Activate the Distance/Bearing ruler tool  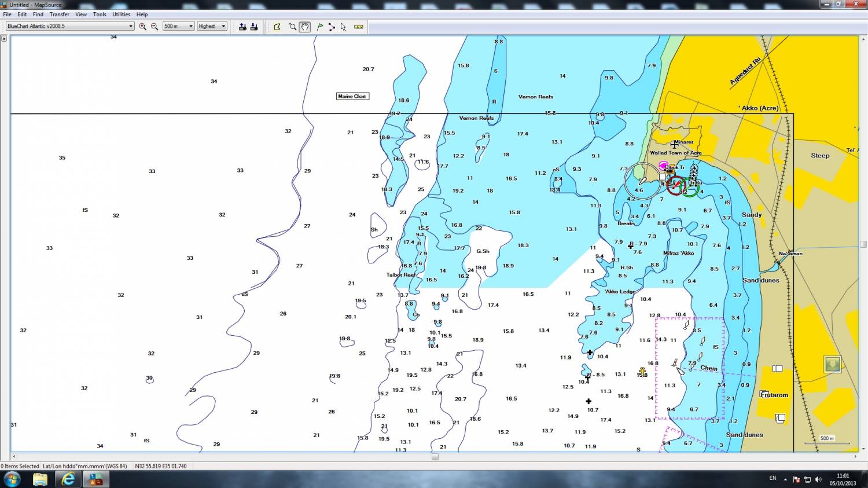pyautogui.click(x=359, y=27)
